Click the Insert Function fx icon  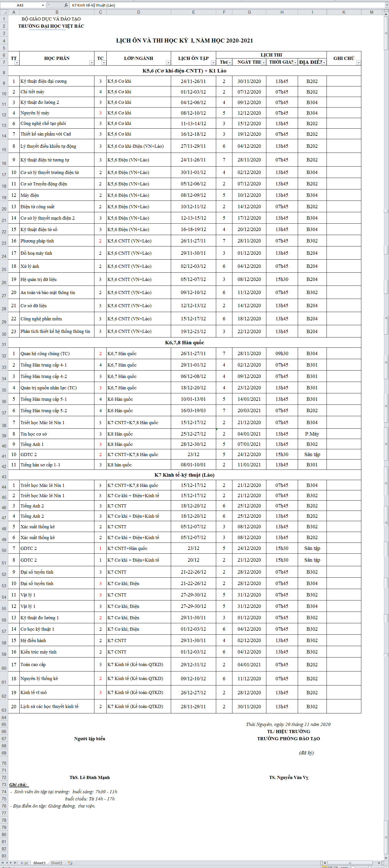[x=66, y=5]
